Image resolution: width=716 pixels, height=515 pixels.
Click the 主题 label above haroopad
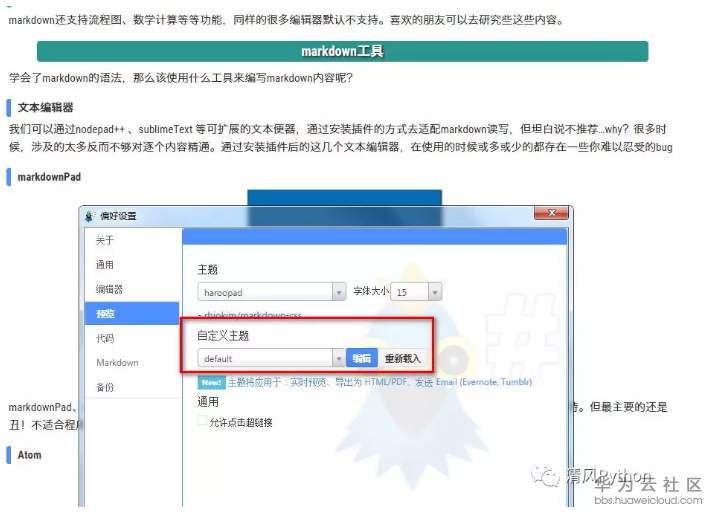[207, 269]
